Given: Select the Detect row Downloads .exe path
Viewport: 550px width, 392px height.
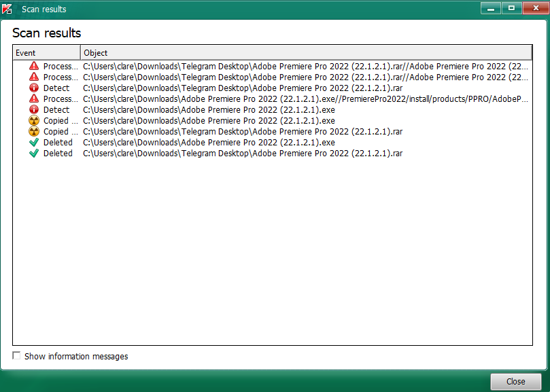Looking at the screenshot, I should click(209, 110).
